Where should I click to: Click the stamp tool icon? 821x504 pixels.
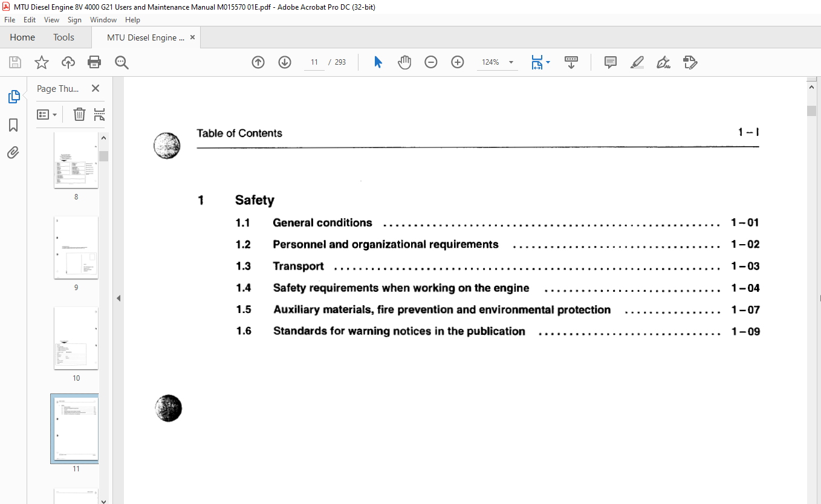pos(690,62)
